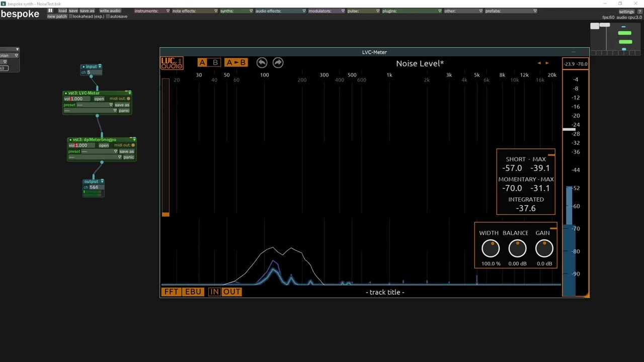Turn the WIDTH knob in LVC-Meter

pyautogui.click(x=491, y=248)
